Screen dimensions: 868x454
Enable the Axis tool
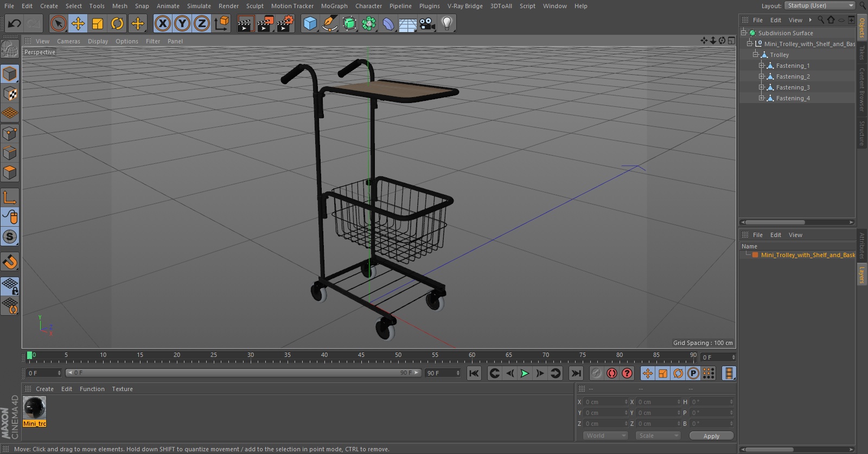(10, 197)
